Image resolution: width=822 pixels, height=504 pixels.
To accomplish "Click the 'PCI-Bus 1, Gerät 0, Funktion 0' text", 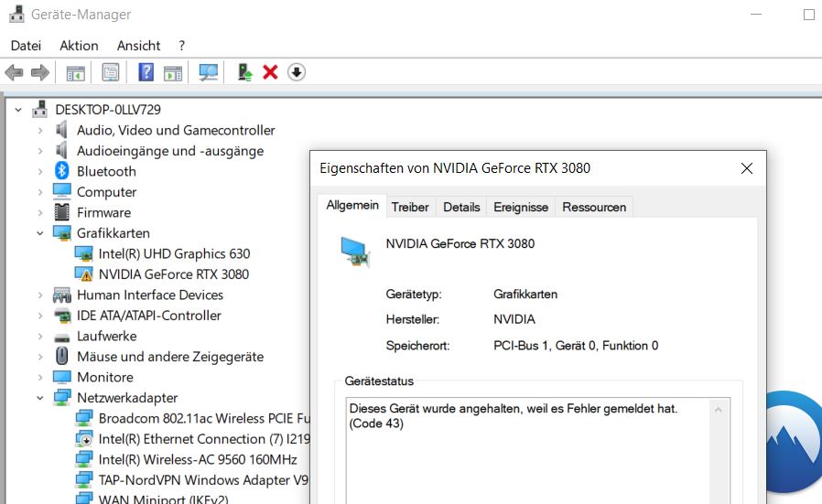I will [576, 346].
